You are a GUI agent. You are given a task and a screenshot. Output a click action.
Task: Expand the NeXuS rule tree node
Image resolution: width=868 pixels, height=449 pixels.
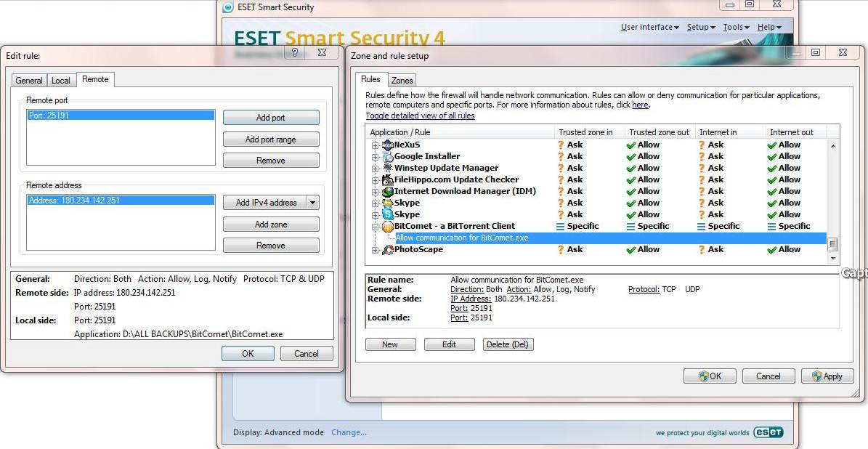376,145
